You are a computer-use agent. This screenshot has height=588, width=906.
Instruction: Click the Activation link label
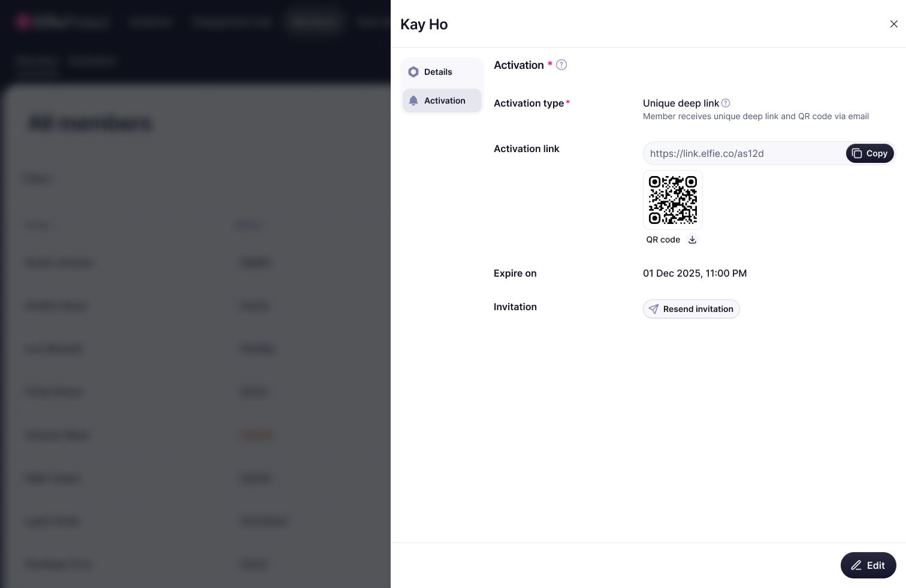point(527,148)
